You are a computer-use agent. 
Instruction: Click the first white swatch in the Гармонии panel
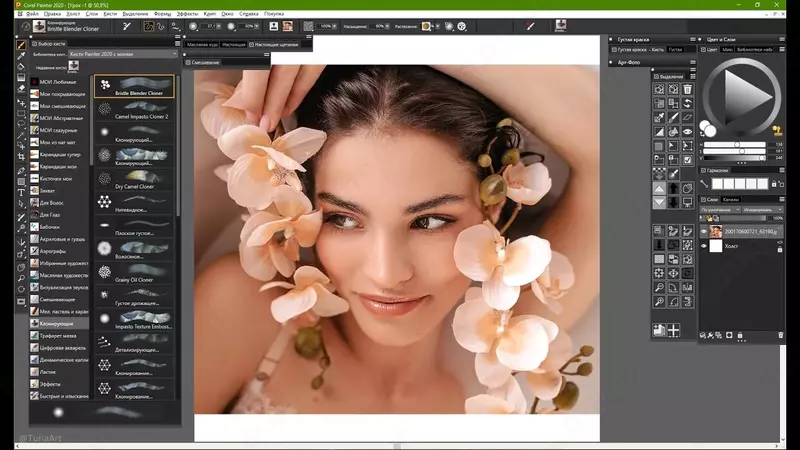pyautogui.click(x=717, y=184)
